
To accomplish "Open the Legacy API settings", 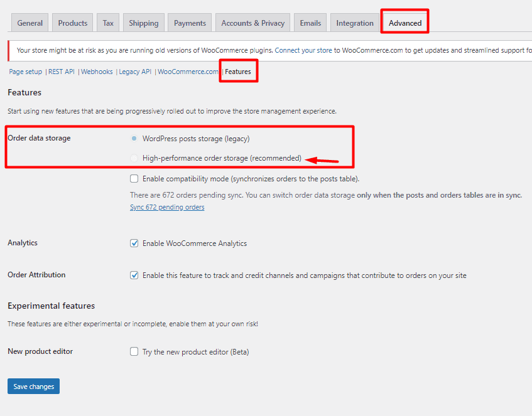I will pyautogui.click(x=134, y=71).
